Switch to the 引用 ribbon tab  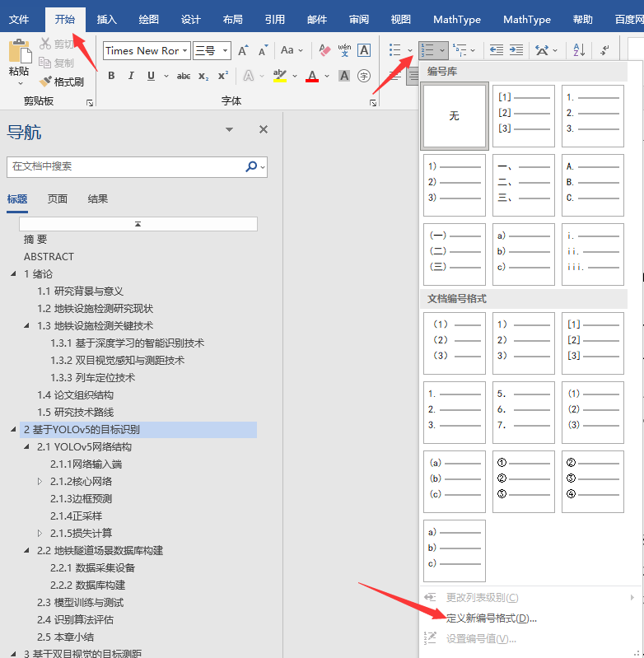[275, 20]
